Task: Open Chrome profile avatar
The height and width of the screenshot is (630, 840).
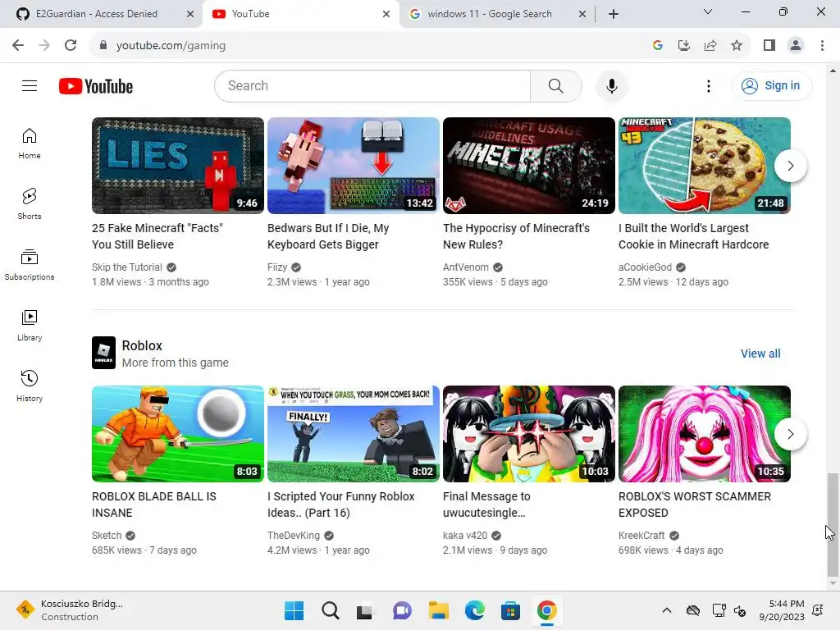Action: (796, 46)
